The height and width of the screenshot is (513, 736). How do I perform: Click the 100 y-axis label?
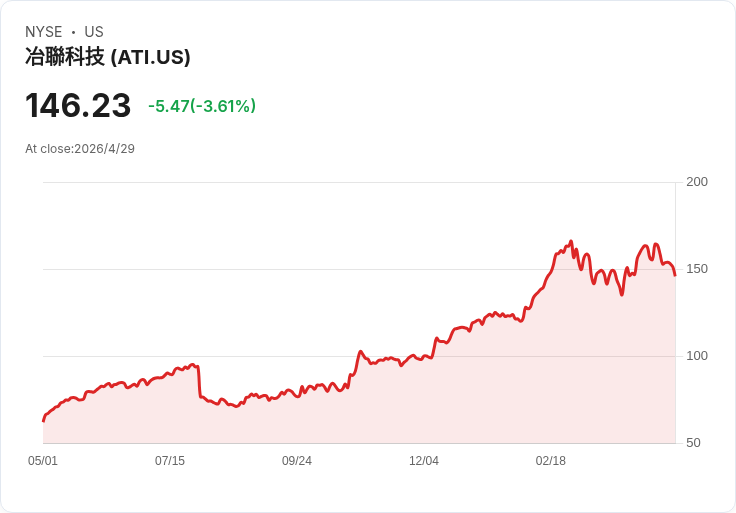point(697,356)
